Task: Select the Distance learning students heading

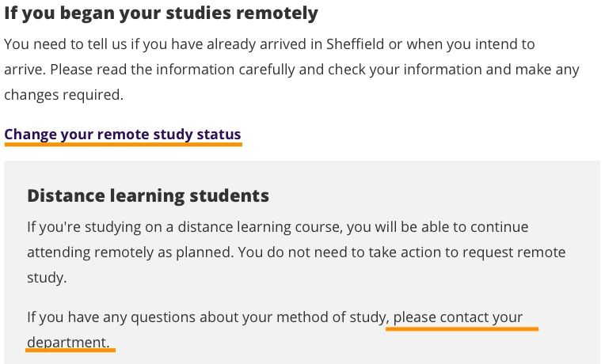Action: pyautogui.click(x=148, y=196)
